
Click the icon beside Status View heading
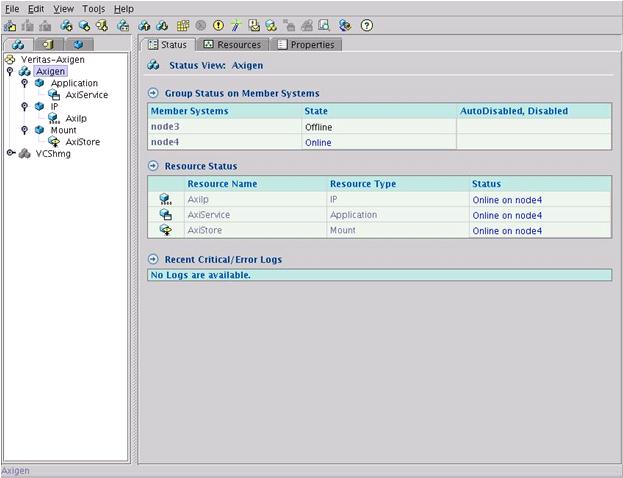[x=153, y=66]
